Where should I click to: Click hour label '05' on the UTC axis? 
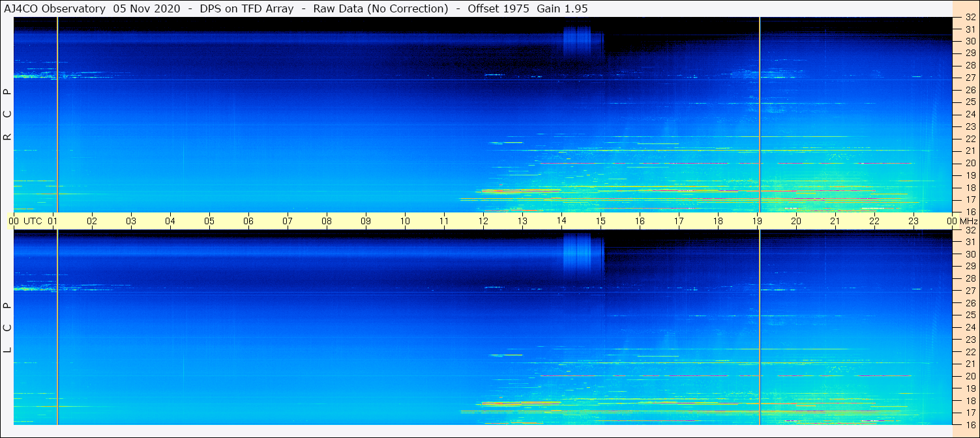tap(209, 221)
